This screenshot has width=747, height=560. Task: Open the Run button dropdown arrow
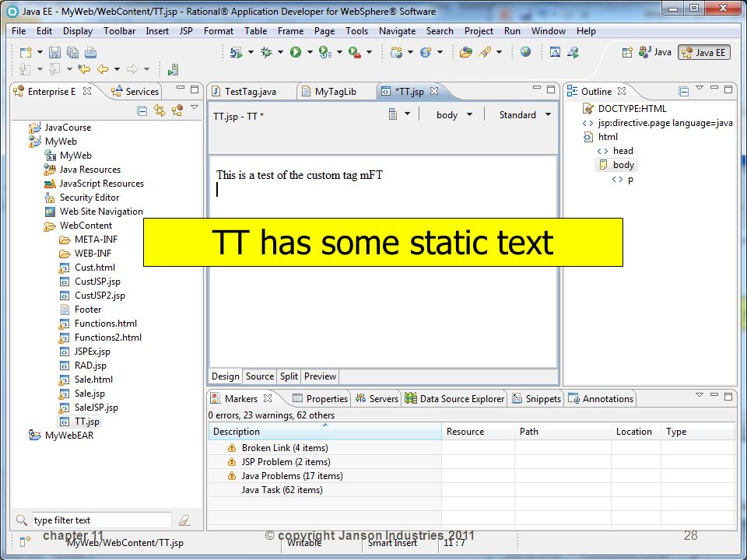pyautogui.click(x=309, y=52)
